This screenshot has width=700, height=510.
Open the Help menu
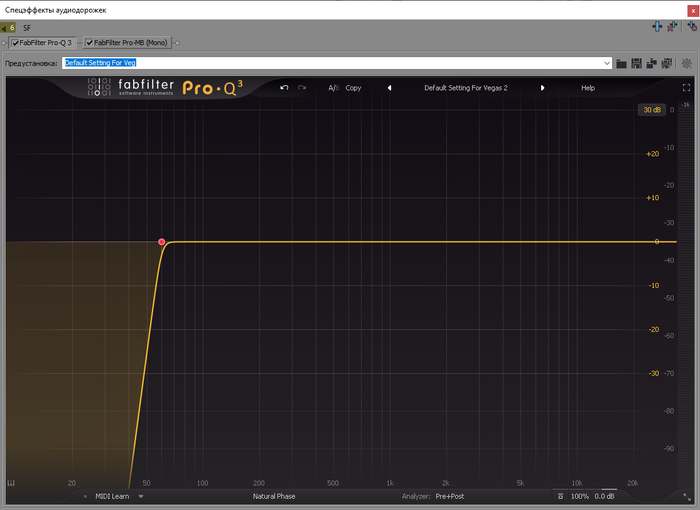pyautogui.click(x=588, y=88)
